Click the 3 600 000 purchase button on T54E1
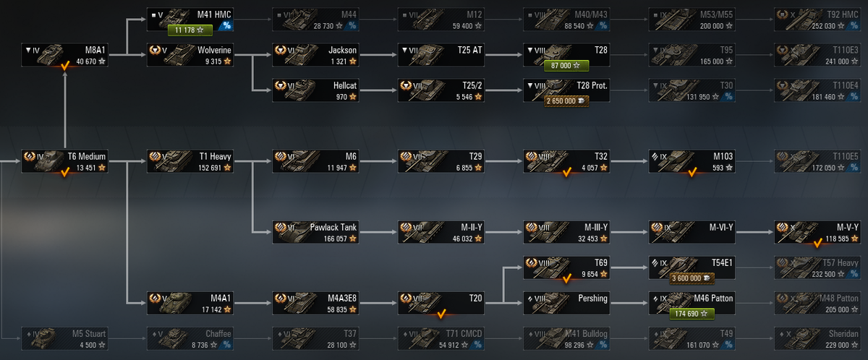 692,278
